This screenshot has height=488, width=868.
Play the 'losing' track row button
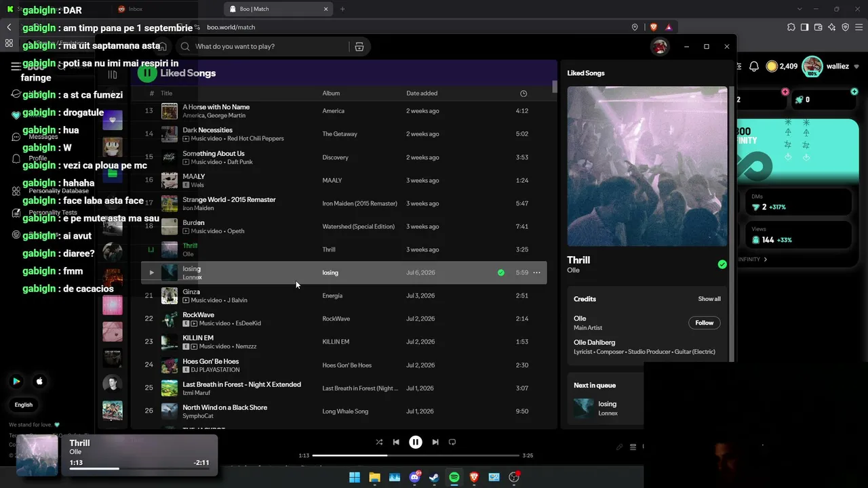coord(151,272)
